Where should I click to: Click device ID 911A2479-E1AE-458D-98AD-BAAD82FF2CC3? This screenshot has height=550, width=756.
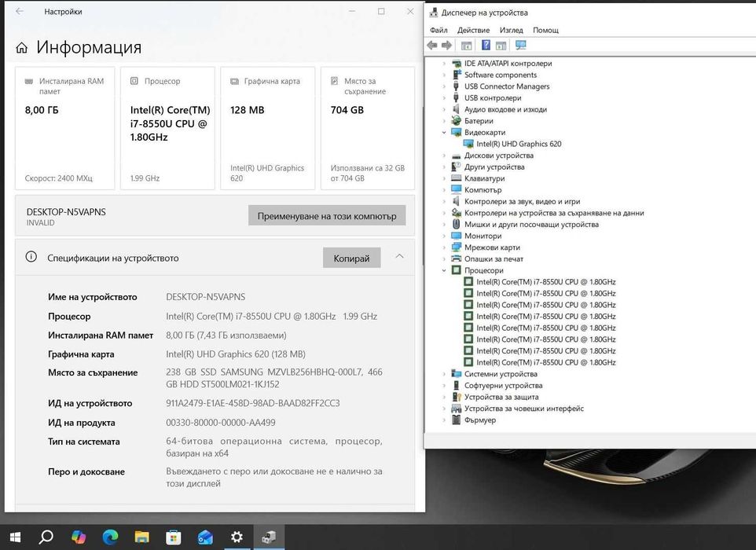(252, 403)
